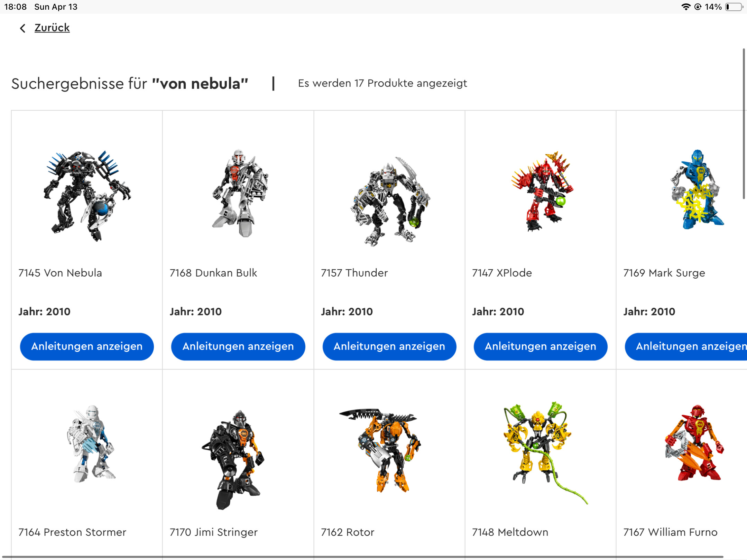Click 'Jahr: 2010' under Von Nebula
Viewport: 747px width, 560px height.
44,312
